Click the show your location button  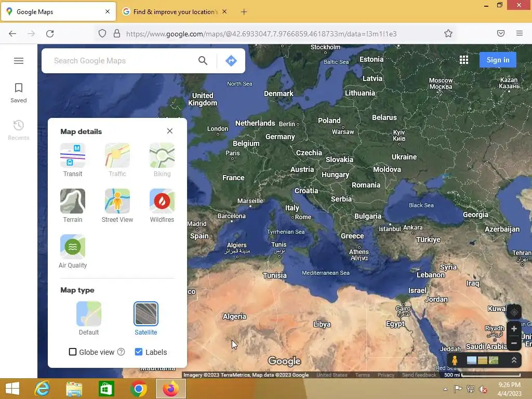click(514, 312)
